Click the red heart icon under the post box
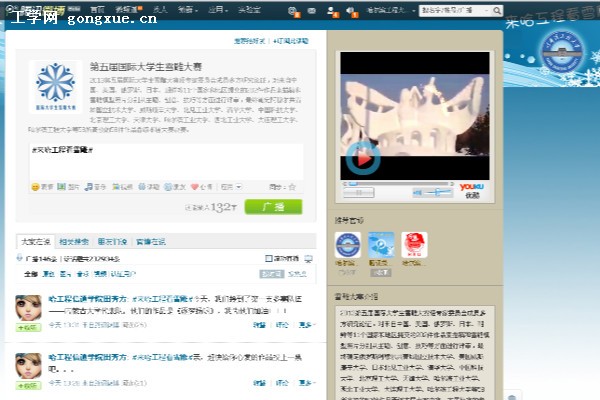600x400 pixels. coord(192,186)
